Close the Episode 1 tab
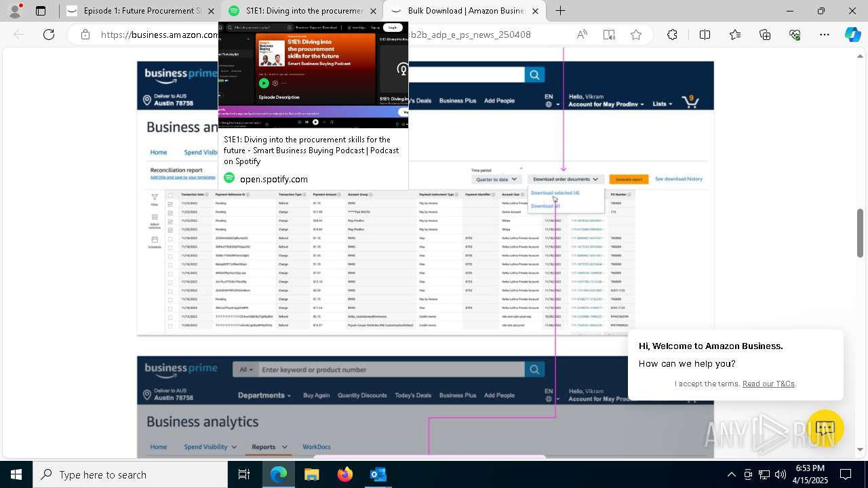Screen dimensions: 868x488 tap(212, 11)
